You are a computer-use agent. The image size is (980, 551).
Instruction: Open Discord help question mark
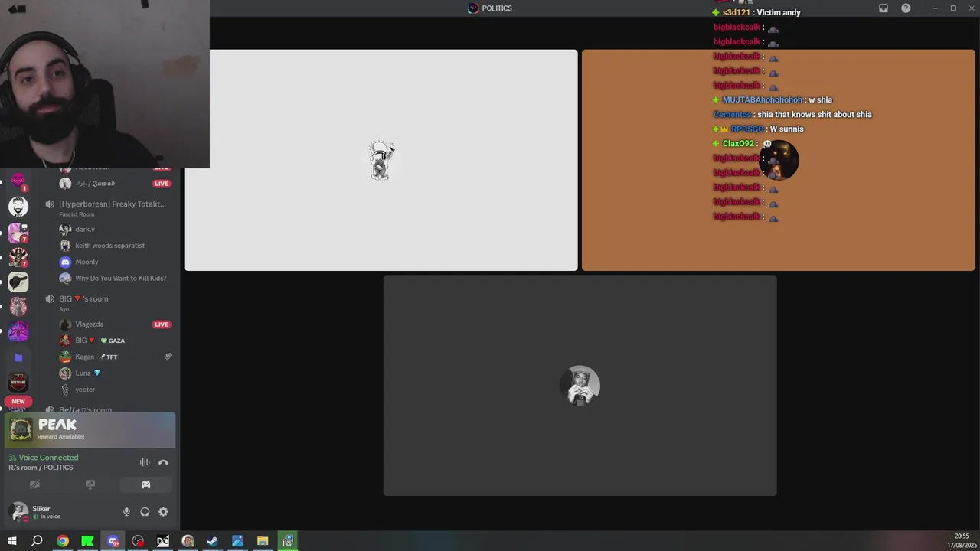(906, 8)
